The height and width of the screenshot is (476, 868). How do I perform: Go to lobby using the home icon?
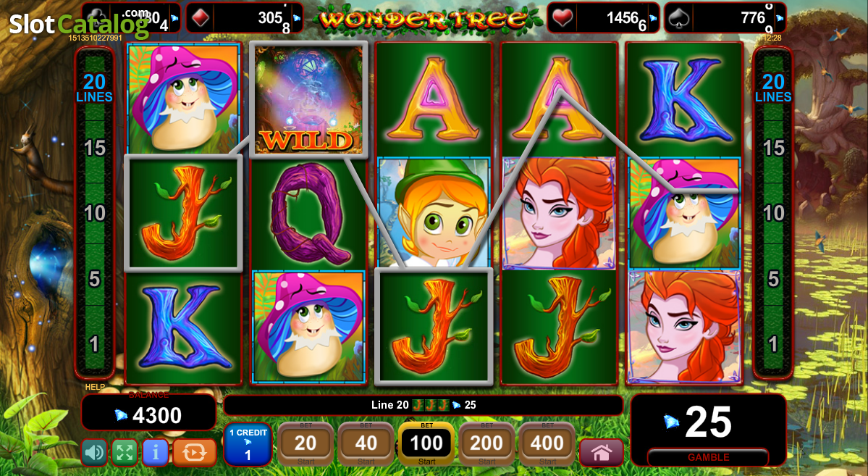[x=601, y=453]
